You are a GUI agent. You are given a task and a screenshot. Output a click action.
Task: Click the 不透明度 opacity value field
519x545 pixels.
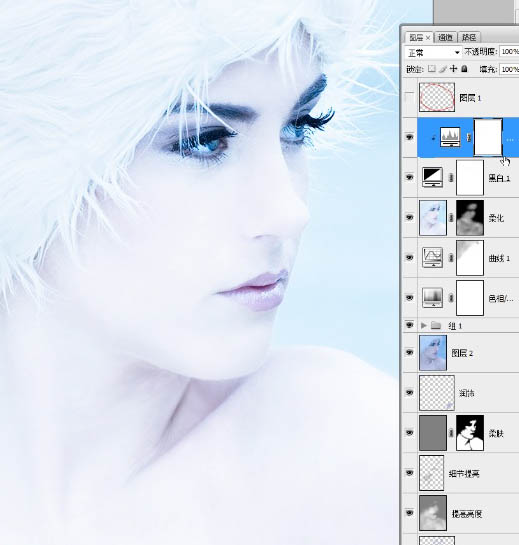(x=509, y=52)
